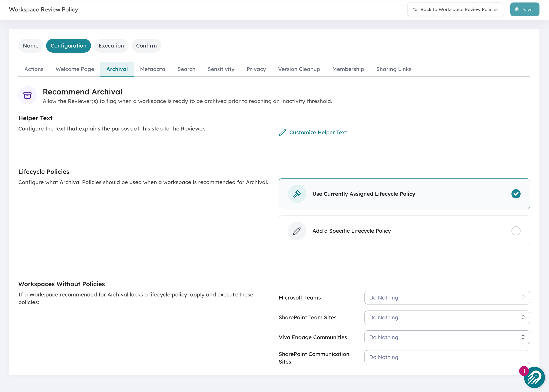Click the Microsoft Teams label
The height and width of the screenshot is (392, 549).
point(300,297)
